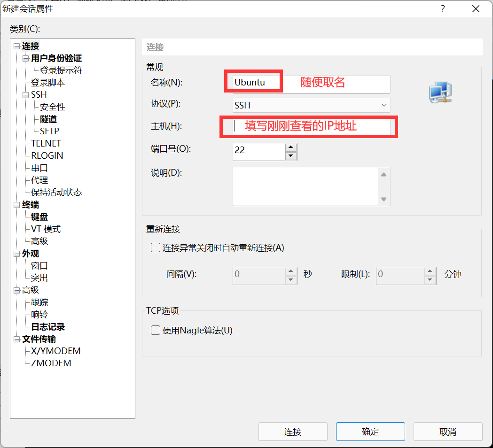Viewport: 493px width, 448px height.
Task: Select 终端 in the category tree
Action: point(31,205)
